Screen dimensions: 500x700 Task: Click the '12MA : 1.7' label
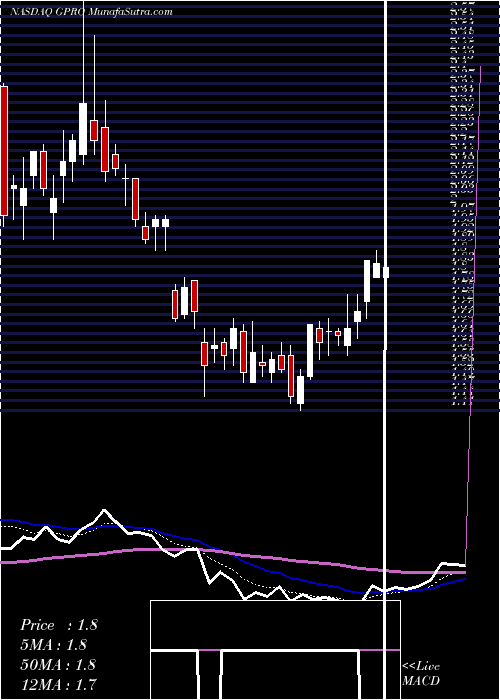tap(58, 684)
